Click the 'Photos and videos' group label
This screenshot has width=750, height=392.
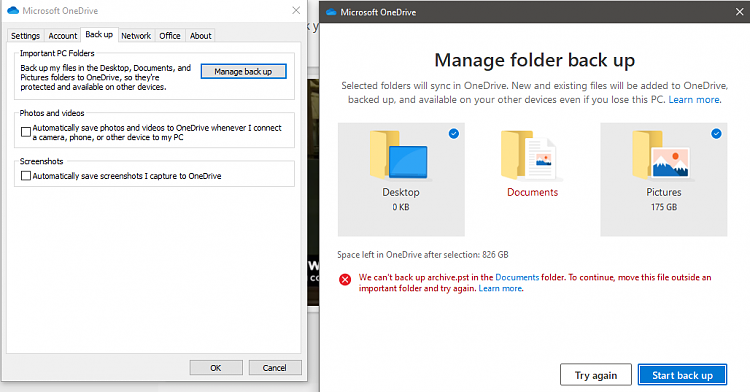(52, 113)
